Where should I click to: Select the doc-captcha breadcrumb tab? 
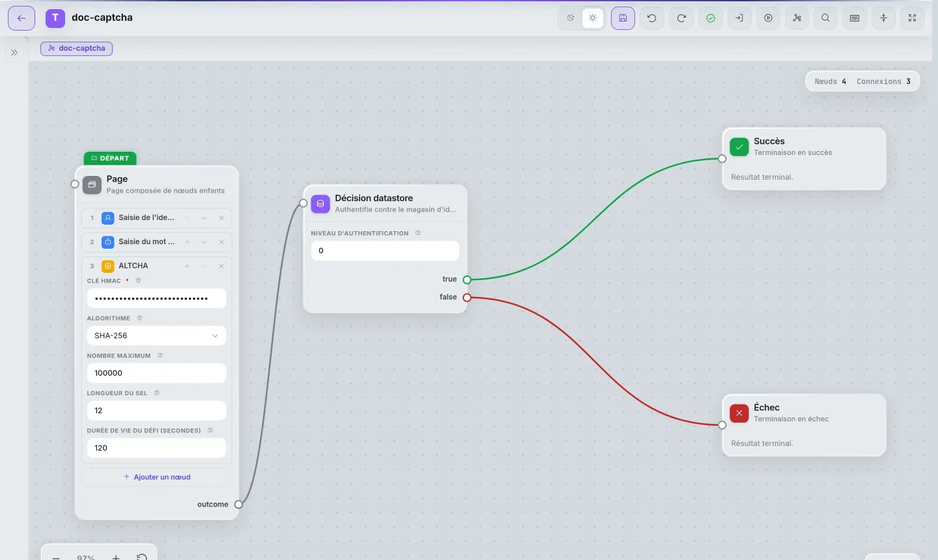coord(76,48)
